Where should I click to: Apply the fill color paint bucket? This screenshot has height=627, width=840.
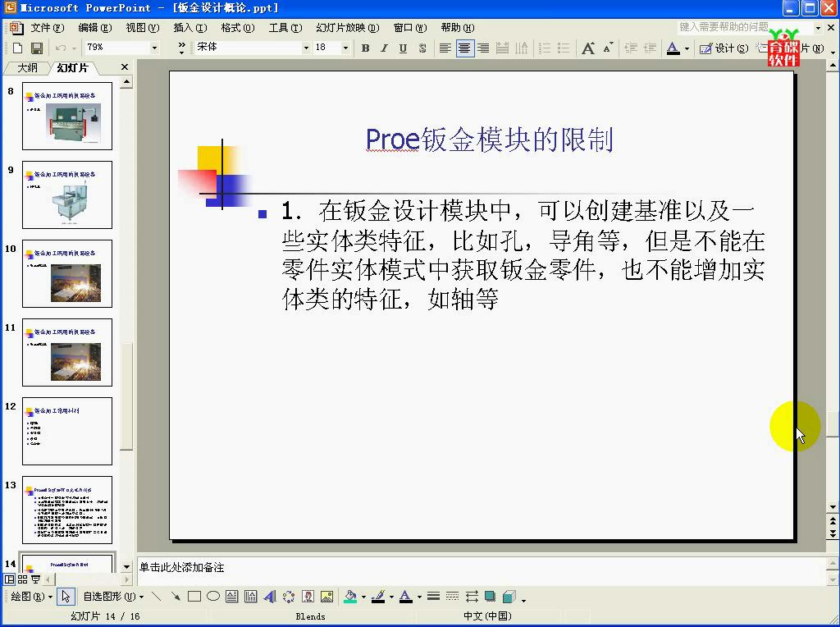350,597
